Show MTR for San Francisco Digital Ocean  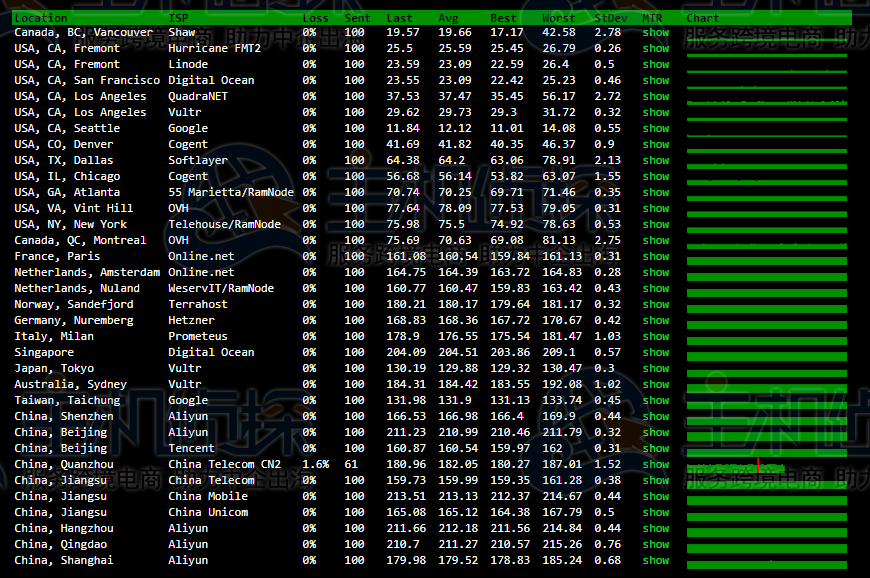point(655,80)
